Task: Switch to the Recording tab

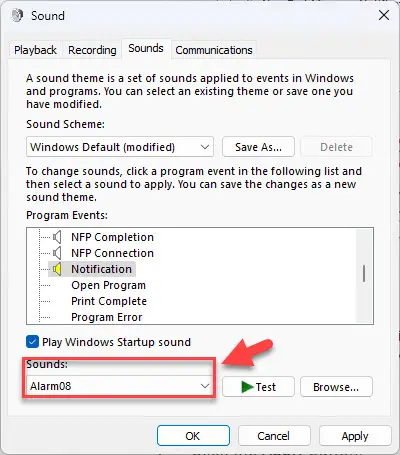Action: (92, 50)
